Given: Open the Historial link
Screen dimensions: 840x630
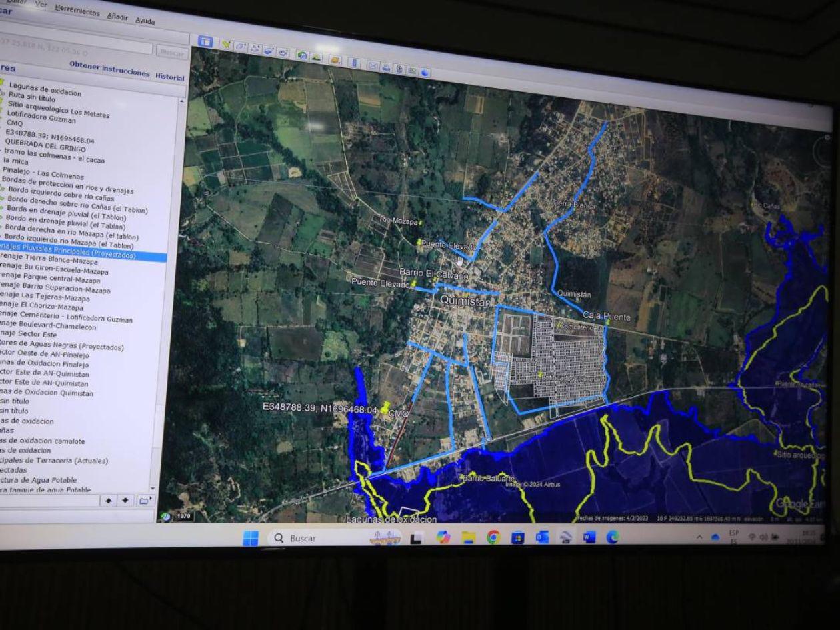Looking at the screenshot, I should click(169, 77).
